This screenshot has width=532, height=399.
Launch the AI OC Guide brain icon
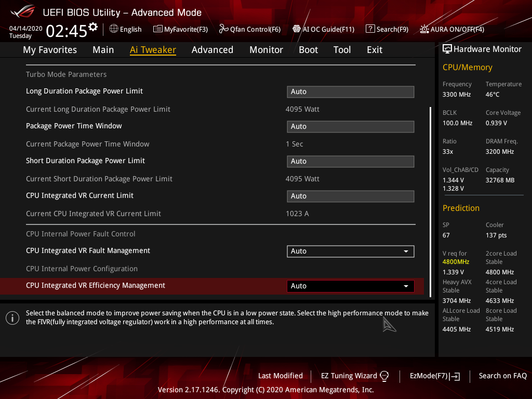(297, 29)
